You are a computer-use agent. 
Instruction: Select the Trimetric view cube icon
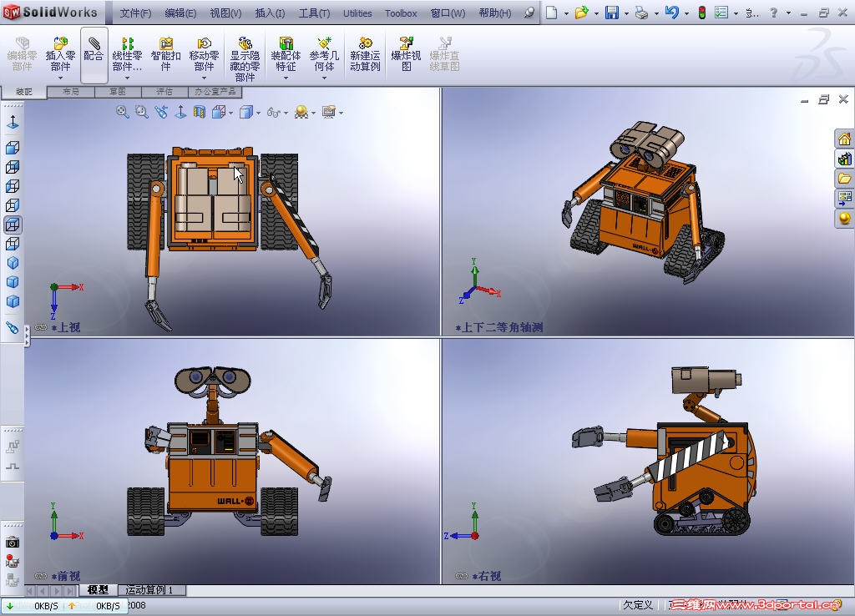(13, 282)
